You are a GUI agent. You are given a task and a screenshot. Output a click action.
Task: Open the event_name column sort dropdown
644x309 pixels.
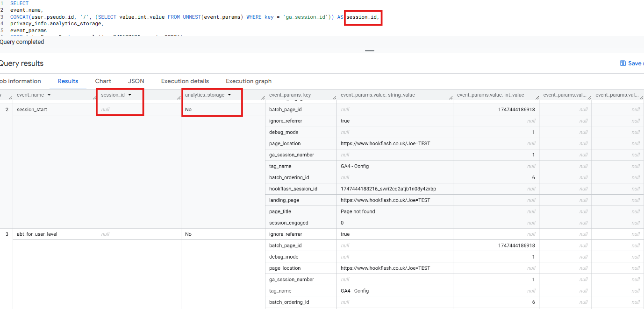tap(49, 95)
